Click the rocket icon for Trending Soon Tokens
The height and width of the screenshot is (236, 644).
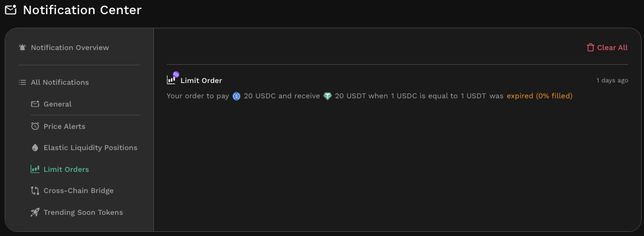click(35, 212)
